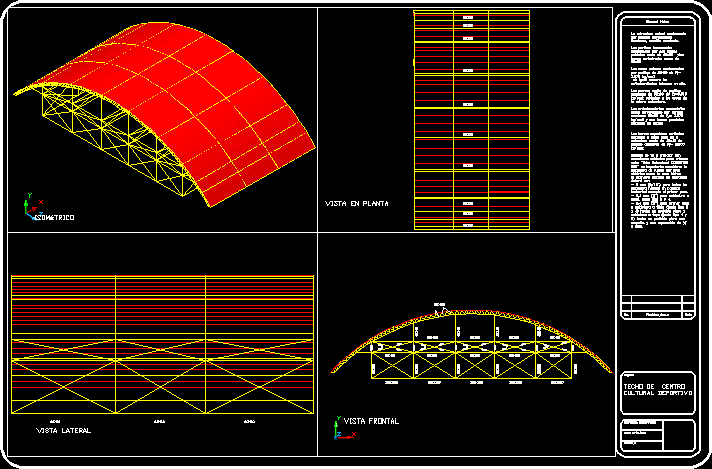Click the empty box at title block bottom right
712x469 pixels.
tap(678, 435)
